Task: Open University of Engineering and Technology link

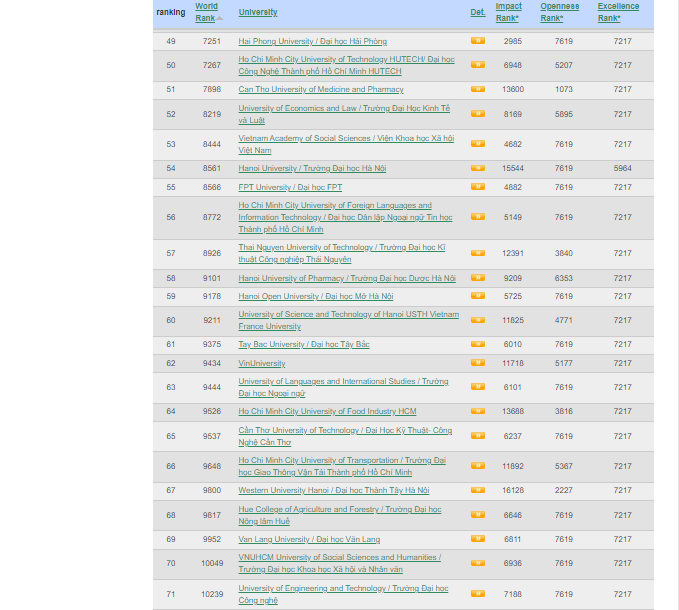Action: tap(343, 594)
